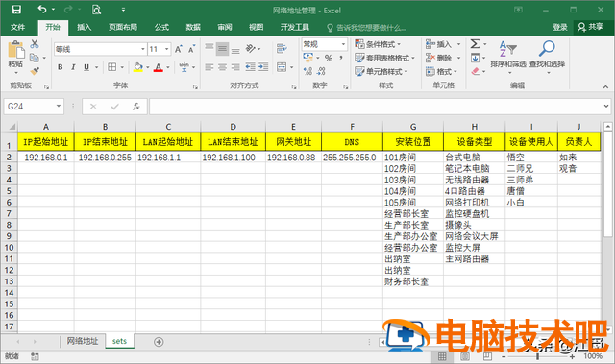Toggle Bold formatting
The image size is (615, 364).
60,67
